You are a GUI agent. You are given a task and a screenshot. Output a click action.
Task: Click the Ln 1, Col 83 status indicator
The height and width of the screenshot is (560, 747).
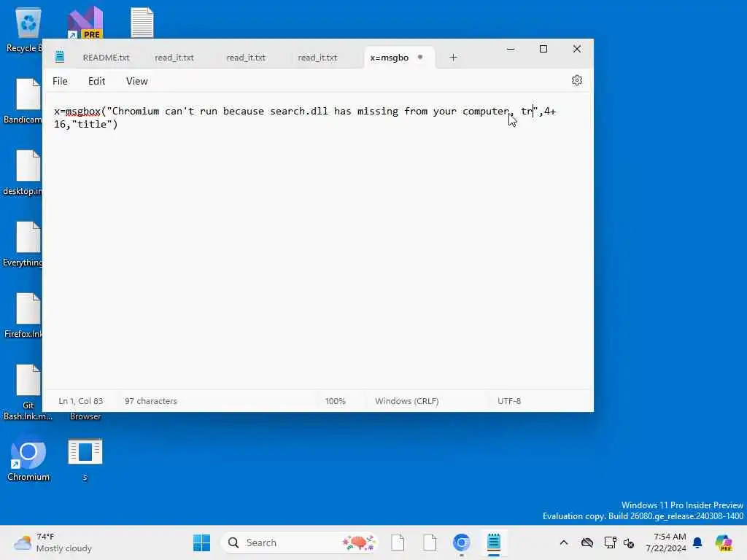coord(80,401)
